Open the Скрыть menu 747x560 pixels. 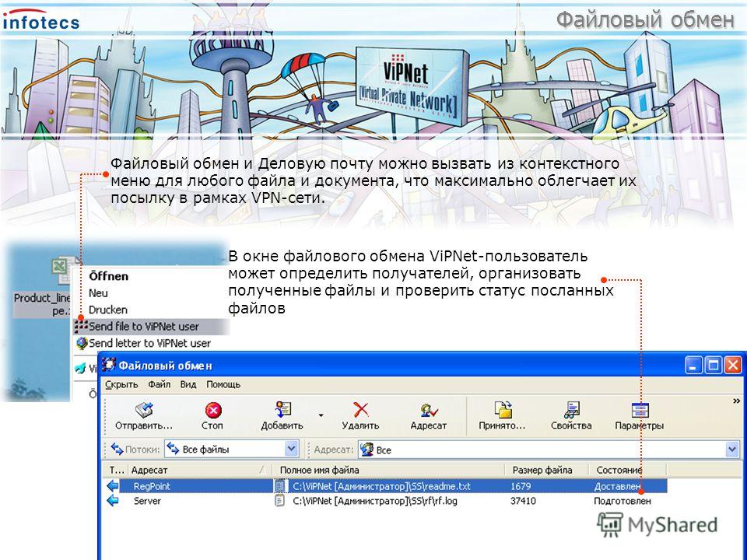pyautogui.click(x=121, y=384)
